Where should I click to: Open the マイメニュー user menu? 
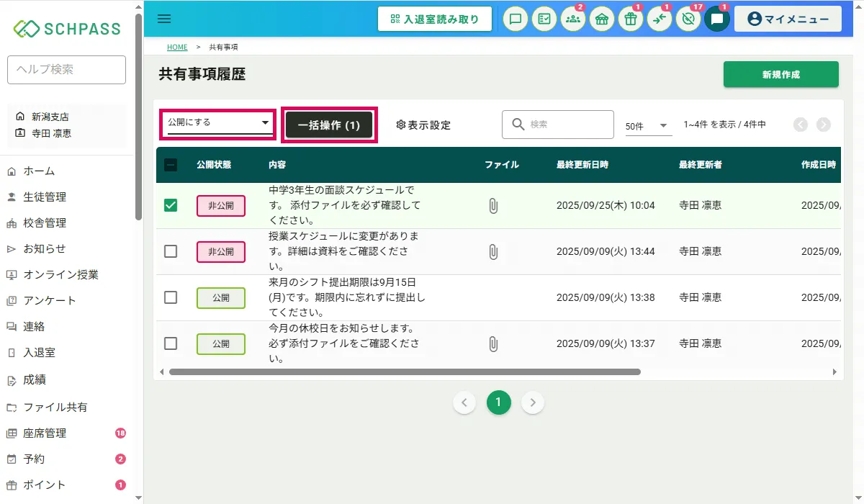[x=788, y=19]
